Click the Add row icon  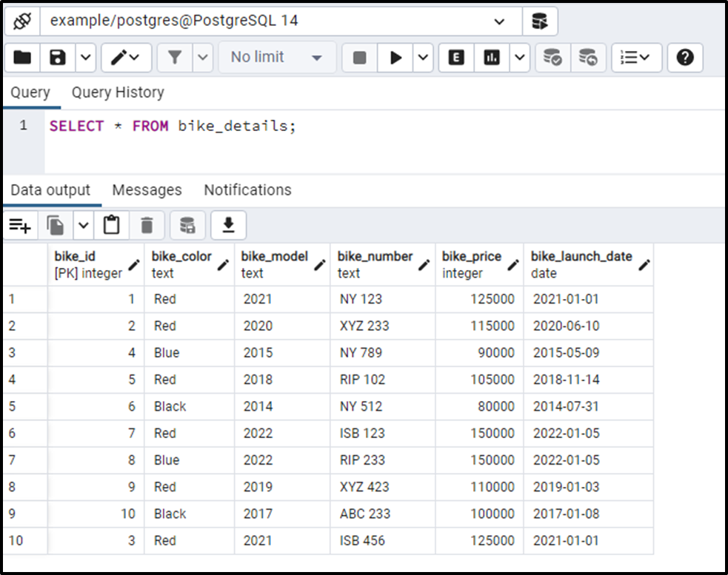pos(20,226)
